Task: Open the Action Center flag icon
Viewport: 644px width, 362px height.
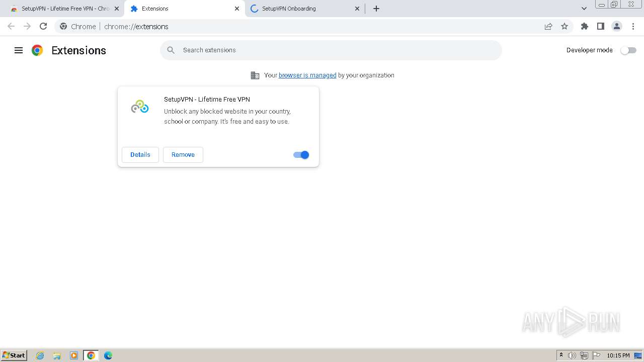Action: [596, 355]
